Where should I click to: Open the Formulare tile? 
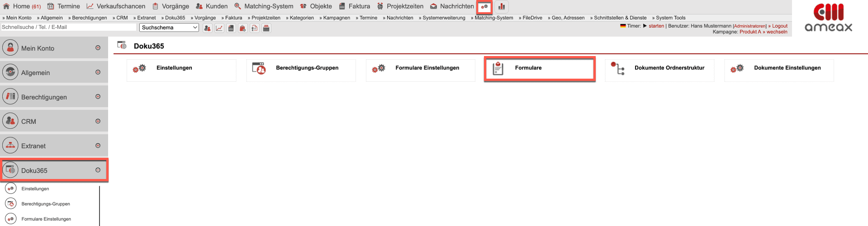[x=539, y=69]
